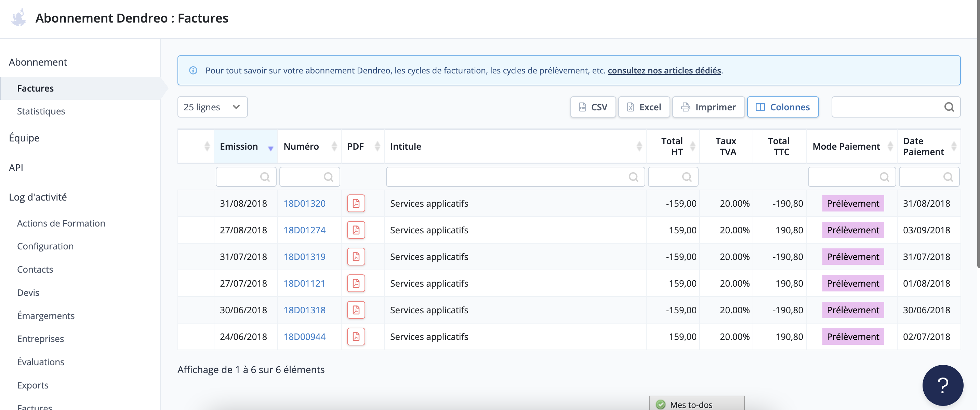Open the help question mark bubble
The width and height of the screenshot is (980, 410).
pos(942,385)
